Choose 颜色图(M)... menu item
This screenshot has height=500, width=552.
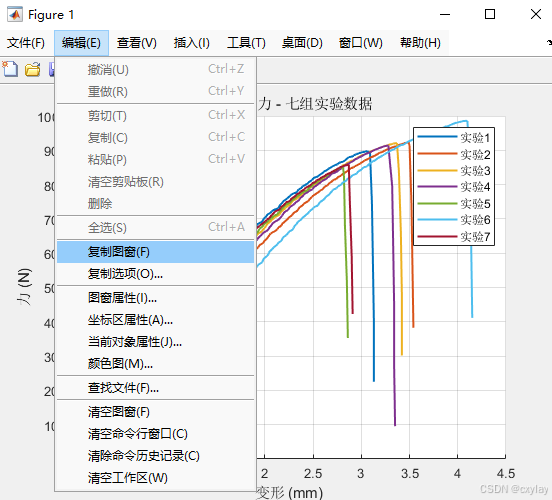155,363
